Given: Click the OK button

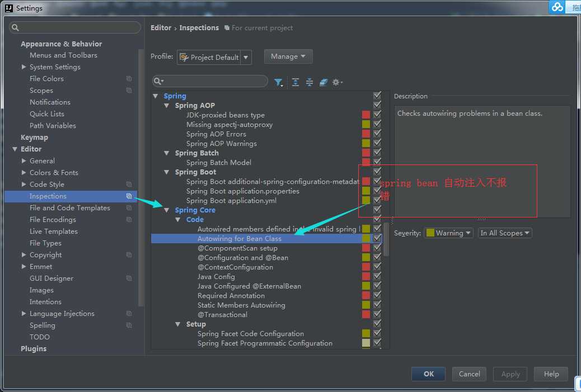Looking at the screenshot, I should (x=428, y=374).
